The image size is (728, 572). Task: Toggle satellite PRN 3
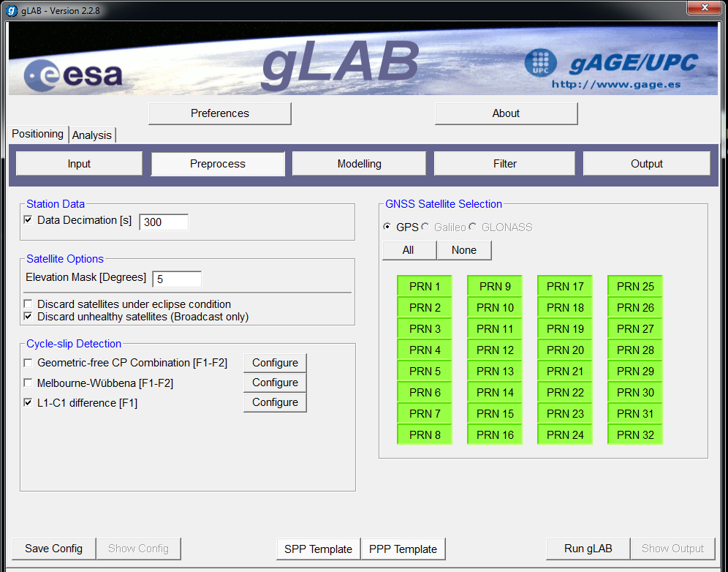point(425,329)
